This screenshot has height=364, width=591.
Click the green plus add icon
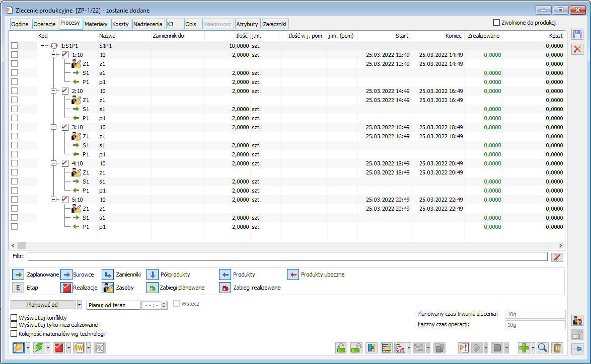(x=524, y=348)
